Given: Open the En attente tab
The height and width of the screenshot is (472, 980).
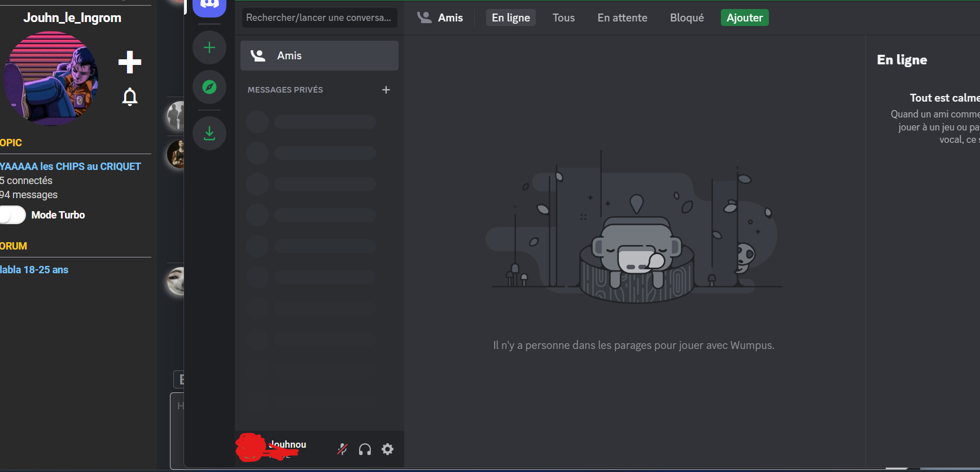Looking at the screenshot, I should 623,18.
